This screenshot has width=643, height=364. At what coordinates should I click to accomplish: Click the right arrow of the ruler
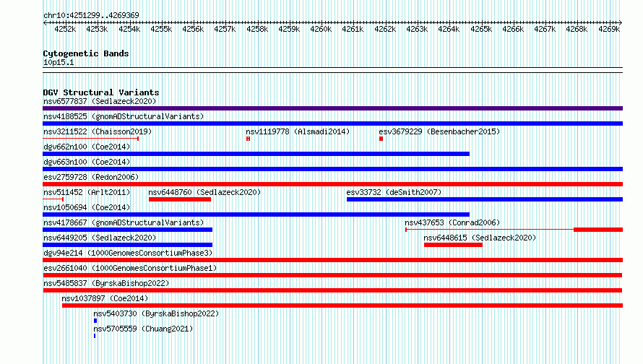621,23
